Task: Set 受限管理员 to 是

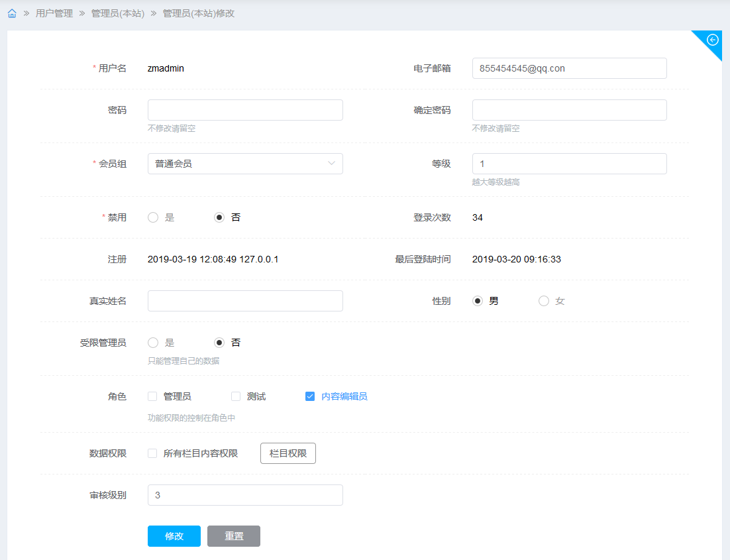Action: 153,343
